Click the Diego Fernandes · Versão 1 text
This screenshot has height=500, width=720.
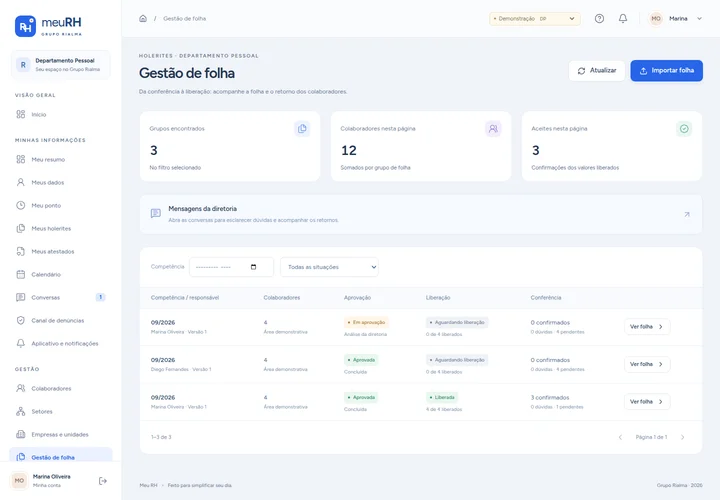[180, 369]
